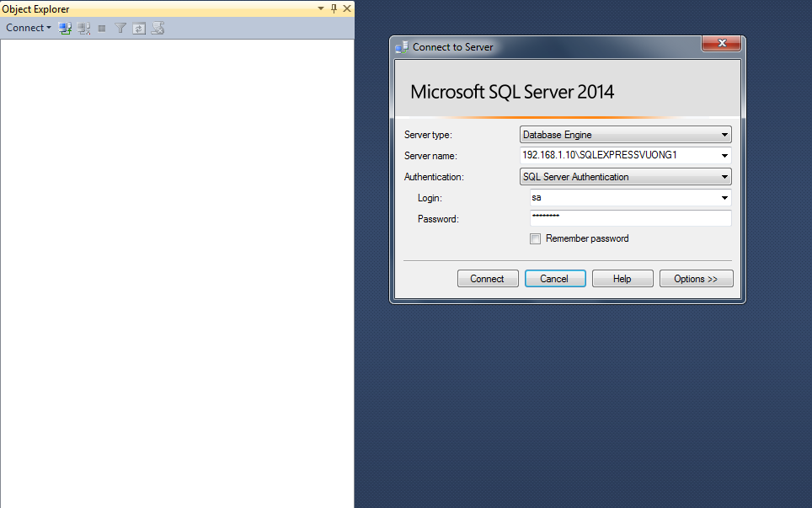The image size is (812, 508).
Task: Click the Filter icon in Object Explorer
Action: pos(120,29)
